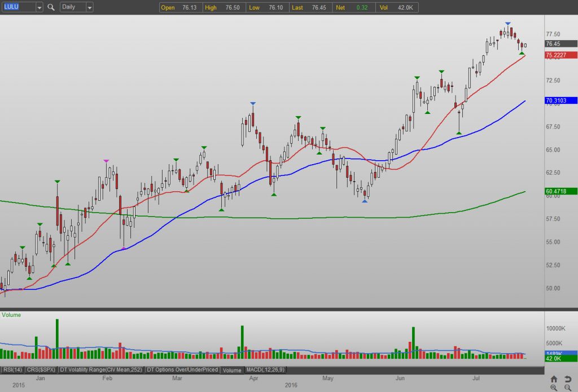This screenshot has height=392, width=578.
Task: Open DT Options Over/UnderPriced tab
Action: (182, 369)
